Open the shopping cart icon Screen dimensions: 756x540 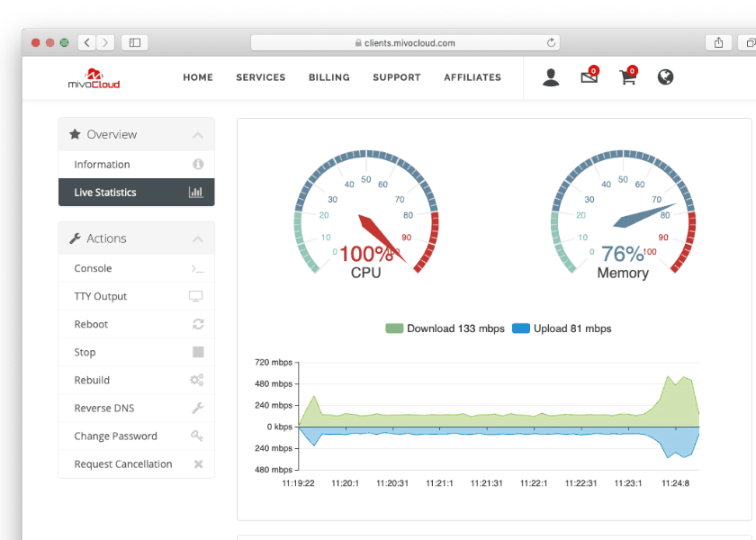(628, 76)
